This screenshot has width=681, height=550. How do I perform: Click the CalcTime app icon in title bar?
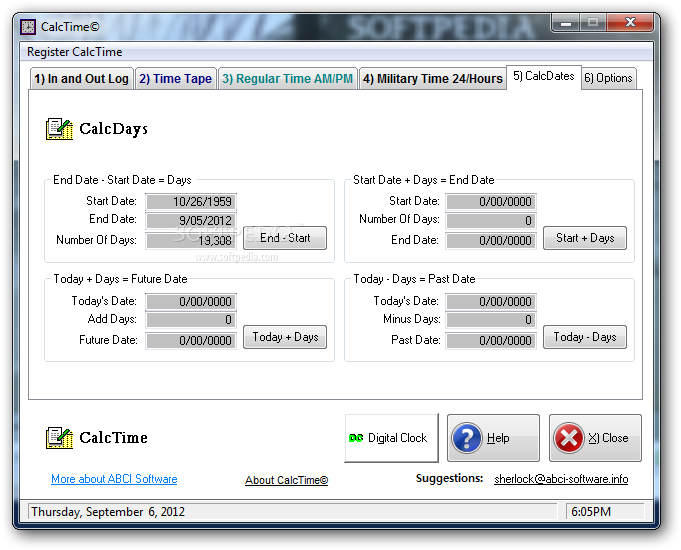(28, 27)
